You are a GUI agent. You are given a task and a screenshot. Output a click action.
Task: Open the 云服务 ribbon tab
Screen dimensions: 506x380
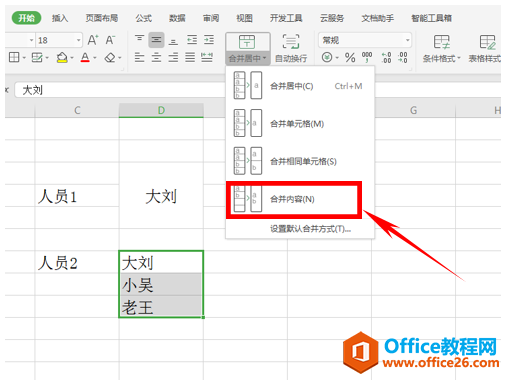[332, 18]
